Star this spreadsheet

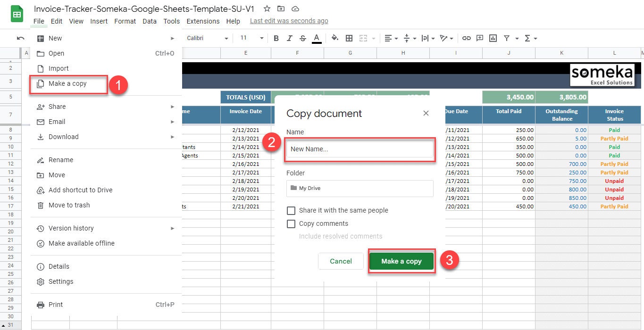pos(267,8)
